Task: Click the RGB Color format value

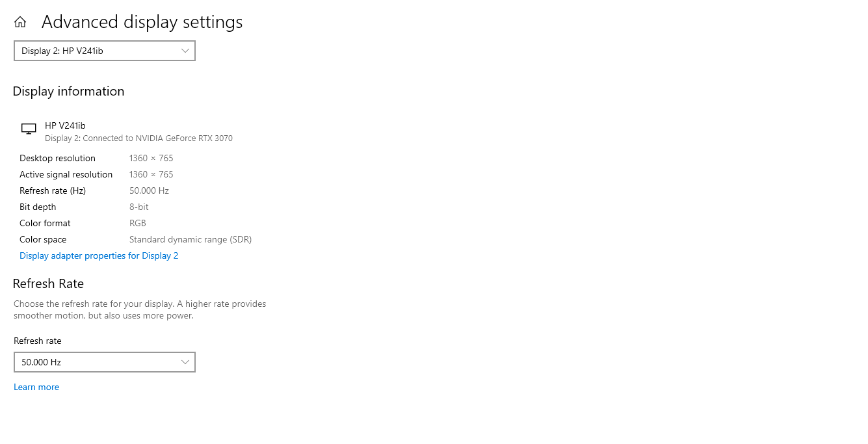Action: point(137,223)
